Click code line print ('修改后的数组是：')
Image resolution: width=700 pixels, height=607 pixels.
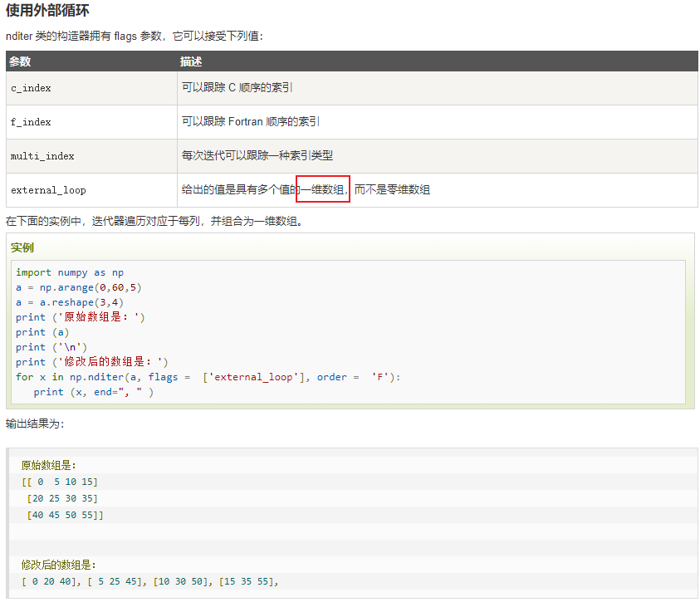pos(92,362)
